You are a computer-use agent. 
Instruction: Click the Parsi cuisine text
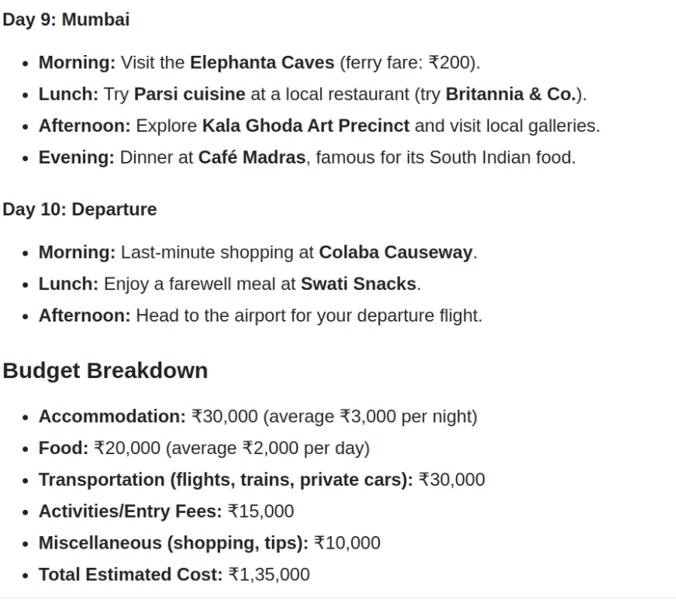(x=190, y=95)
